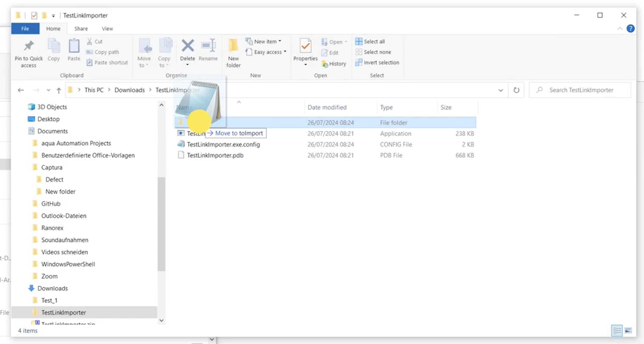Screen dimensions: 644x344
Task: Switch to large icons view toggle
Action: point(628,331)
